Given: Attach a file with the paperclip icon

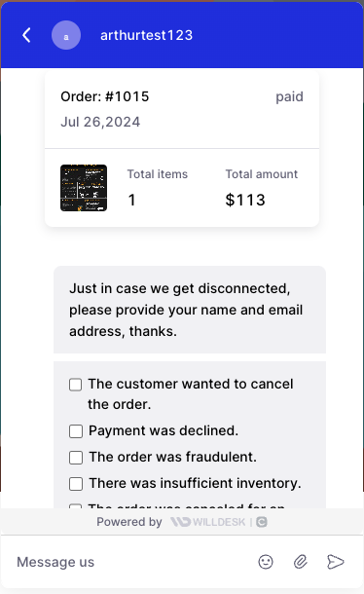Looking at the screenshot, I should click(301, 562).
